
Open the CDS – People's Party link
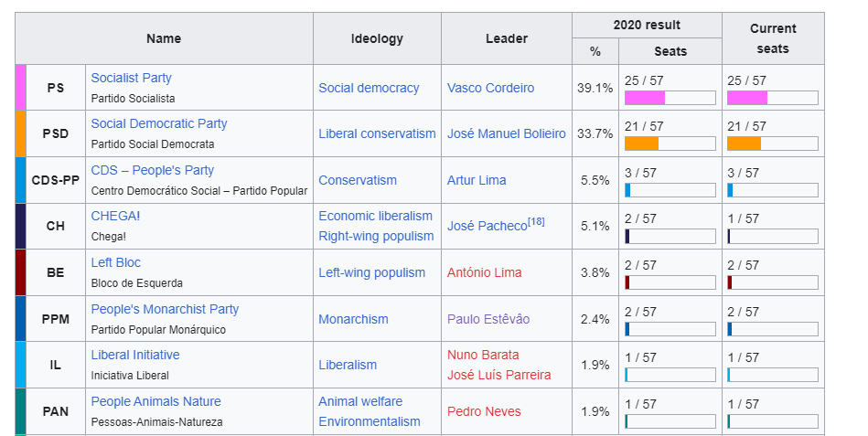click(x=152, y=170)
